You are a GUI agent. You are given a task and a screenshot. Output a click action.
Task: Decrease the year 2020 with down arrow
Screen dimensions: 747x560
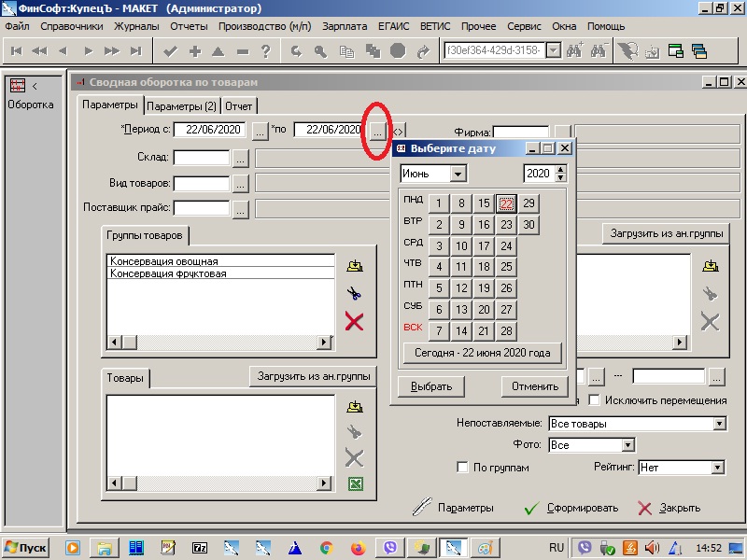561,177
